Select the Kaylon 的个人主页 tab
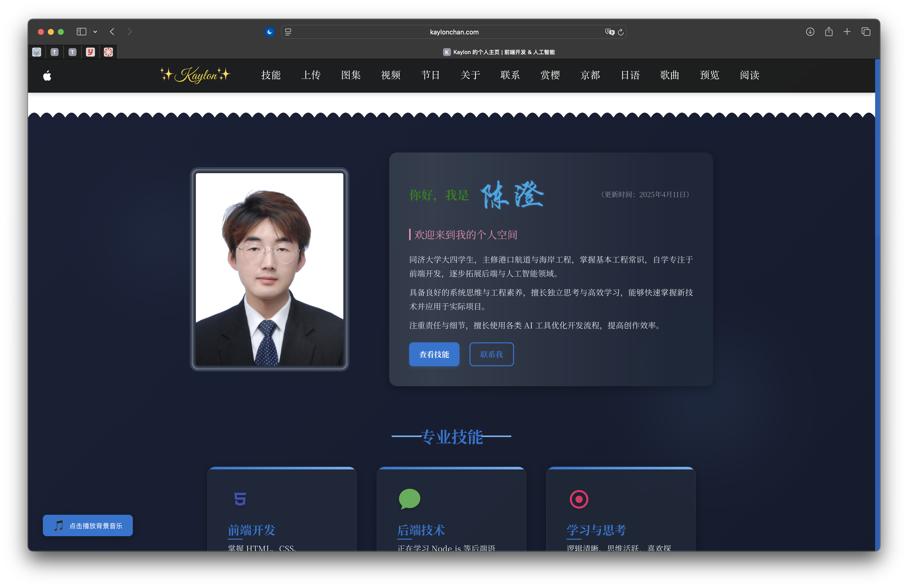 point(499,52)
